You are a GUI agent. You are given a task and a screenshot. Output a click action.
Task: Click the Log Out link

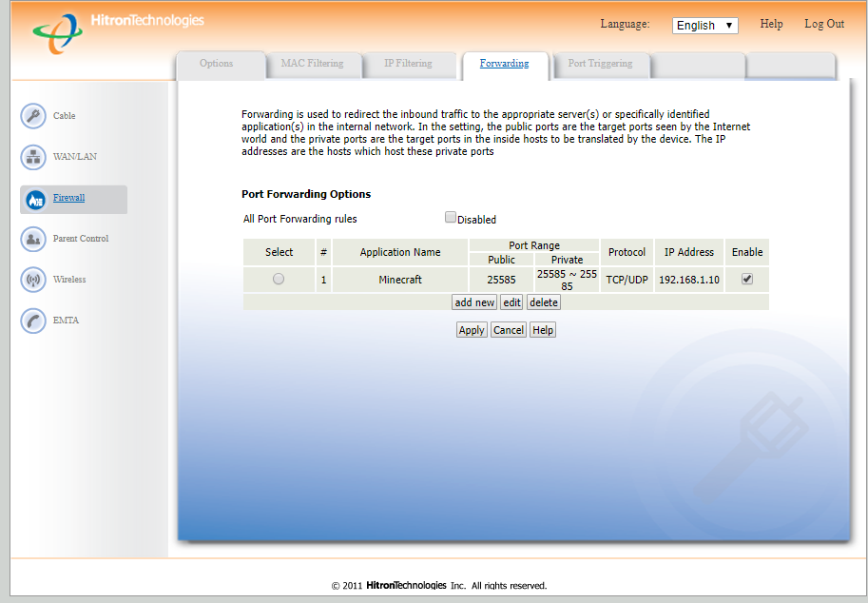[824, 25]
